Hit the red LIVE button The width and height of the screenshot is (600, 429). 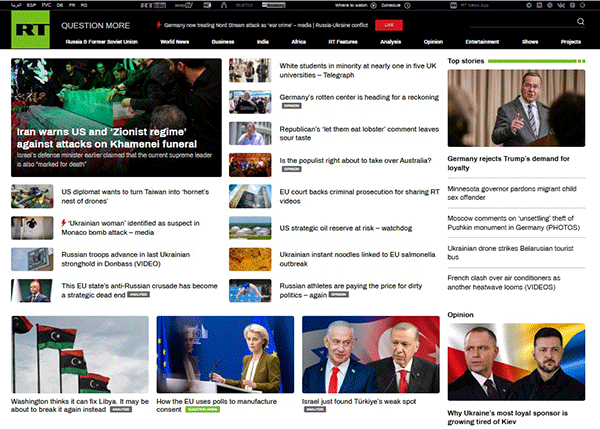389,25
